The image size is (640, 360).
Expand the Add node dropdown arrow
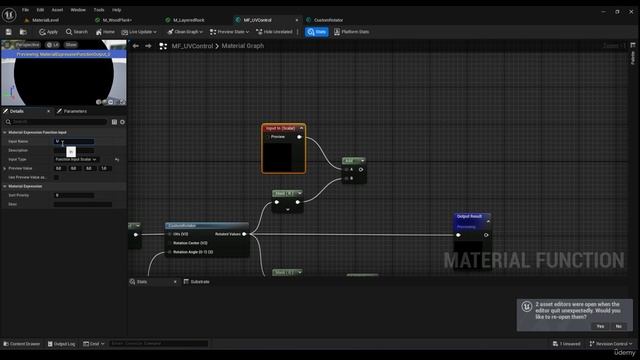tap(362, 161)
